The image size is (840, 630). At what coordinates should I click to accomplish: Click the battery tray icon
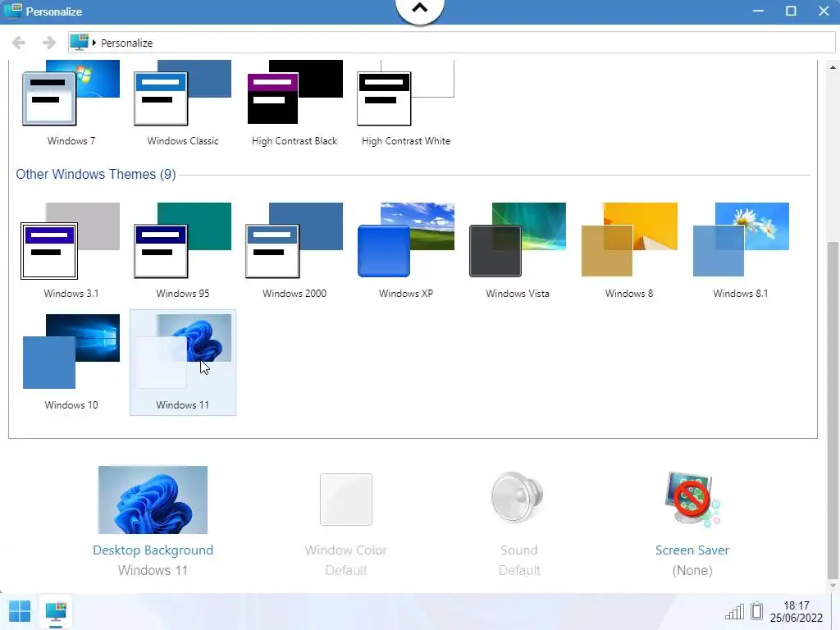tap(756, 610)
